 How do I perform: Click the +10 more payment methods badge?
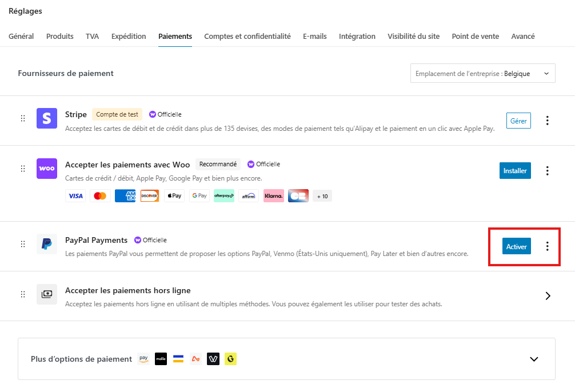(x=322, y=196)
